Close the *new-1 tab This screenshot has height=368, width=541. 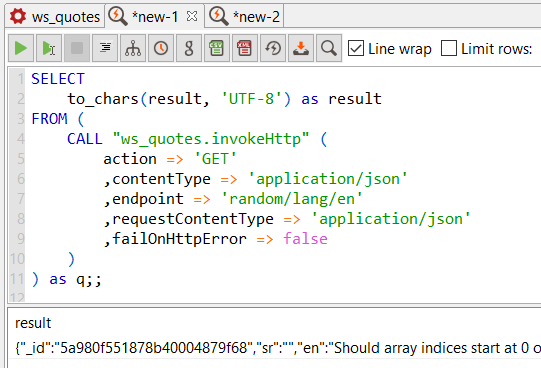point(192,16)
